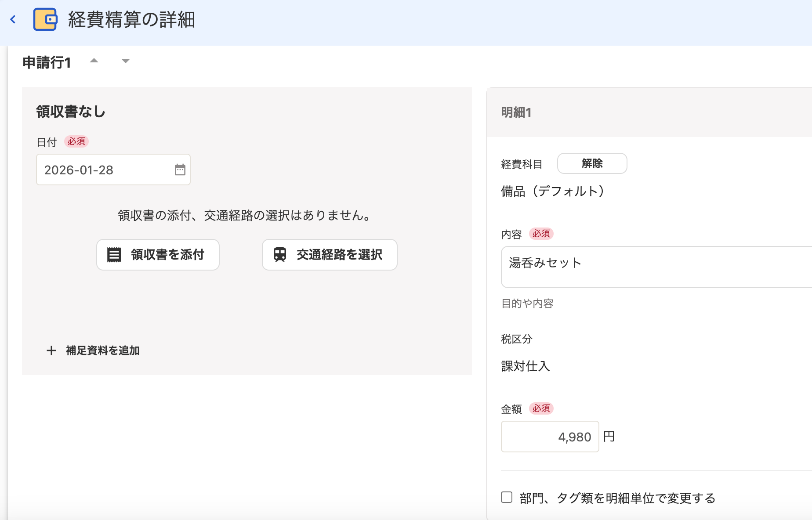Go back using the left chevron
This screenshot has width=812, height=520.
click(13, 19)
